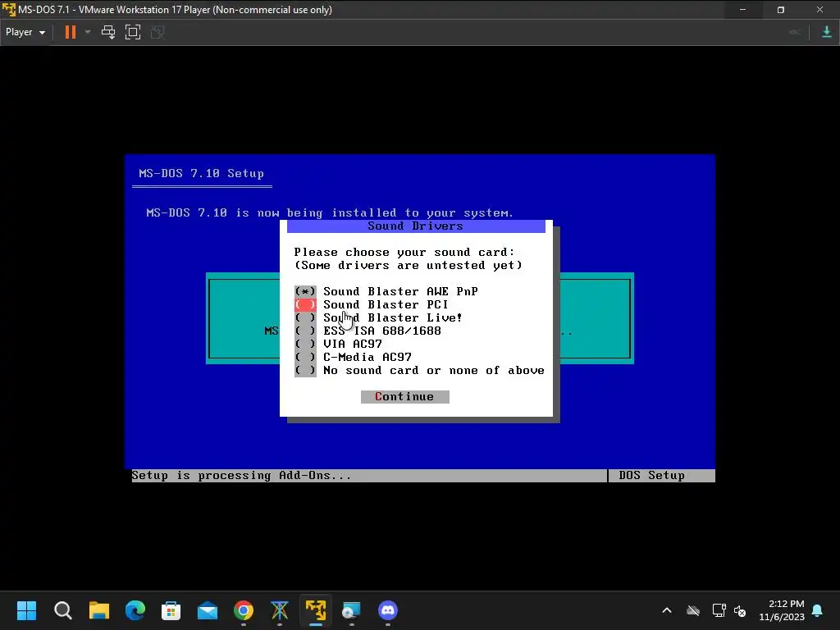Click '(Some drivers are untested yet)' note
840x630 pixels.
(x=409, y=265)
